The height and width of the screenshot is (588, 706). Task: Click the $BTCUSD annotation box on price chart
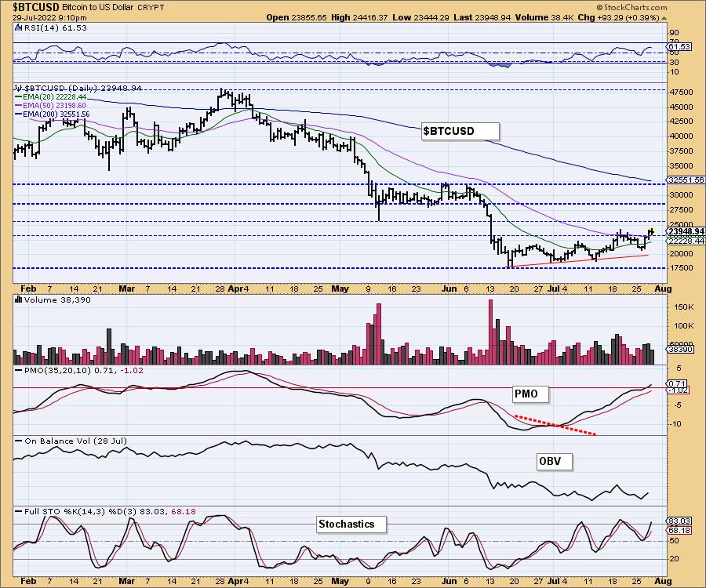[460, 132]
